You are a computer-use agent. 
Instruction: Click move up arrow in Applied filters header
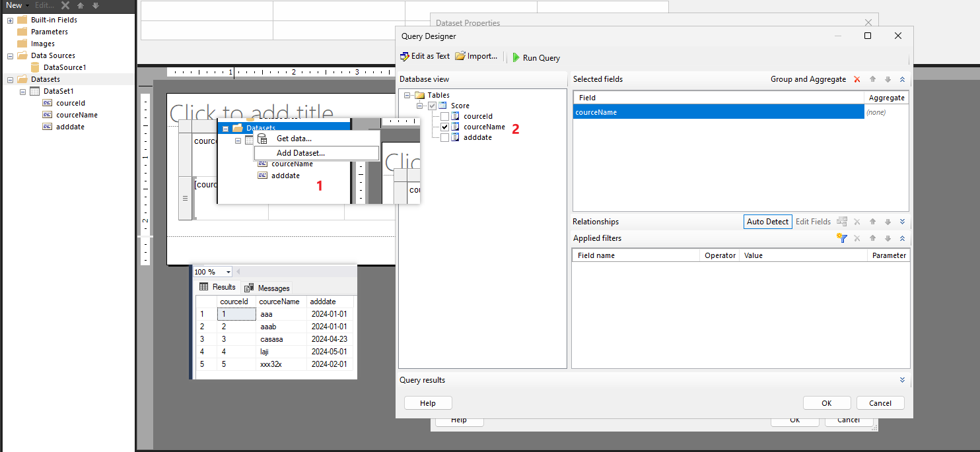[872, 238]
